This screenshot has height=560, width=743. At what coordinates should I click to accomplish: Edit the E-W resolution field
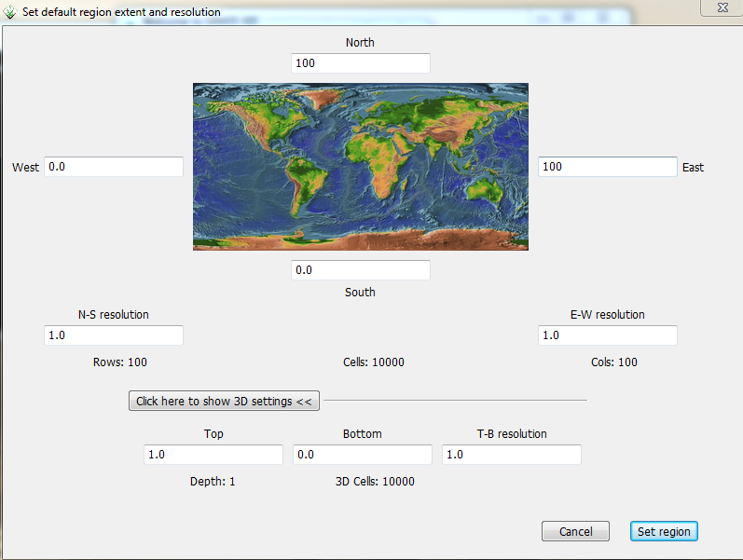(x=607, y=335)
